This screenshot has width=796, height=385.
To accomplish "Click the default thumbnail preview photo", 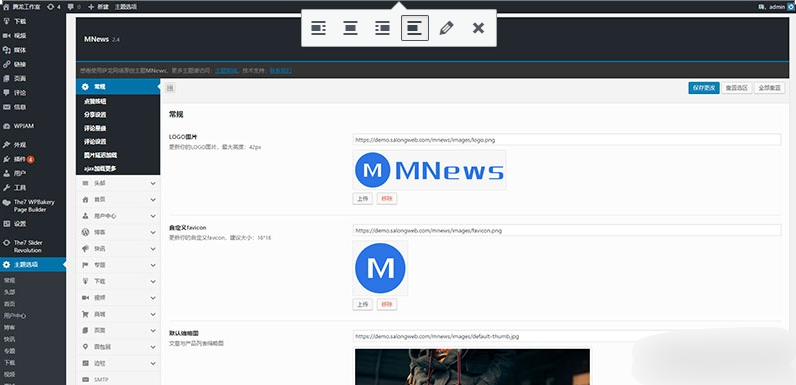I will click(472, 366).
